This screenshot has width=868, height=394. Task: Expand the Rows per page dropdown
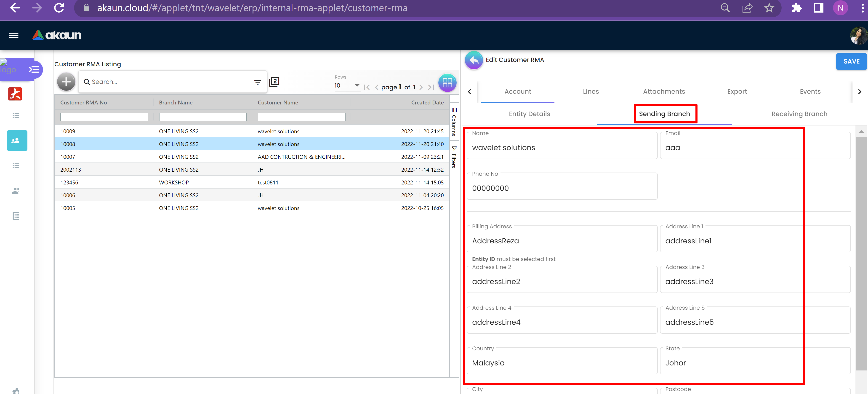pyautogui.click(x=347, y=86)
